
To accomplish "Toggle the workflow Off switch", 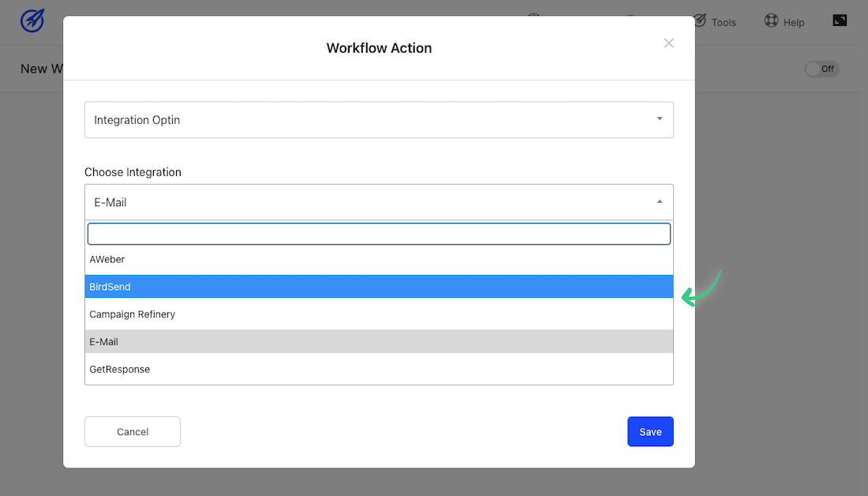I will 822,69.
